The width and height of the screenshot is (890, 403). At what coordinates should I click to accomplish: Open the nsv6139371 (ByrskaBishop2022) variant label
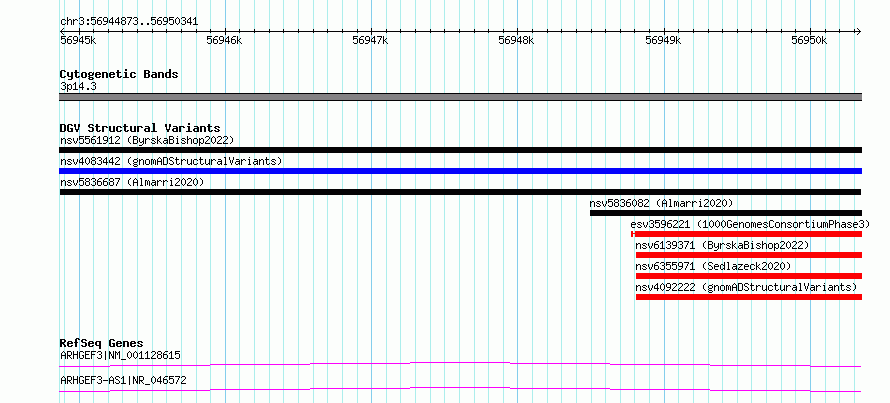[x=722, y=245]
